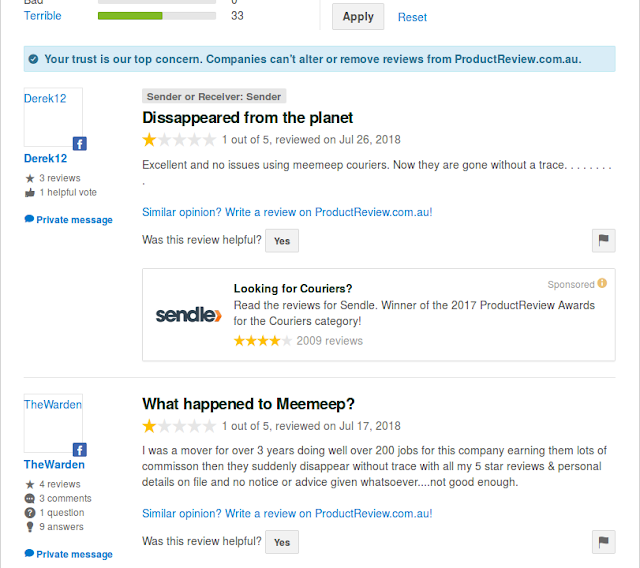Click the Sendle logo in sponsored ad

[x=189, y=315]
